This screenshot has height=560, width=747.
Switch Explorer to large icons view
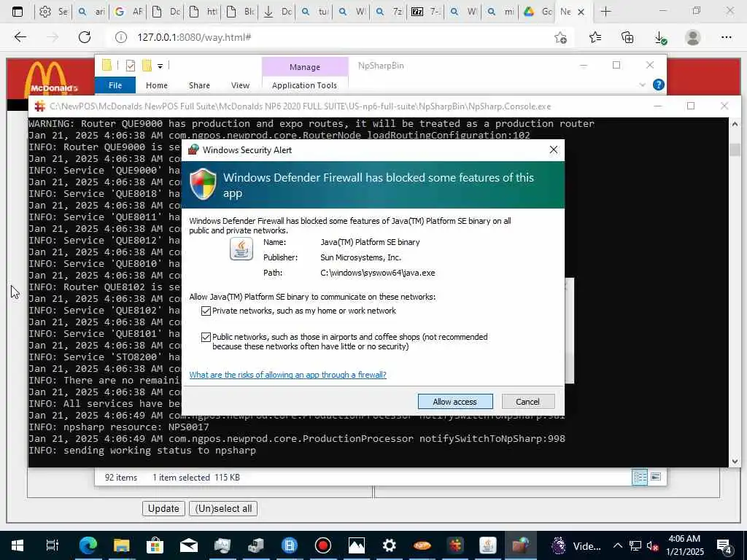click(x=656, y=477)
